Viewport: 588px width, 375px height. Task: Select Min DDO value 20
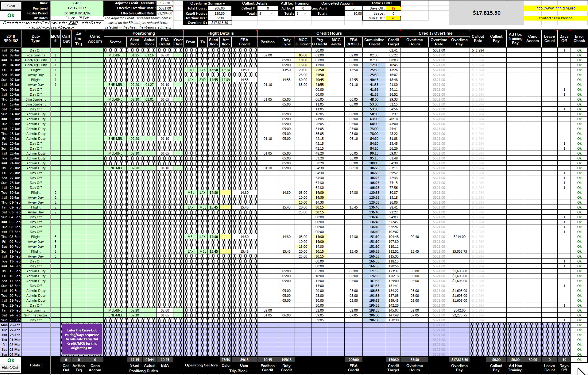click(x=393, y=18)
